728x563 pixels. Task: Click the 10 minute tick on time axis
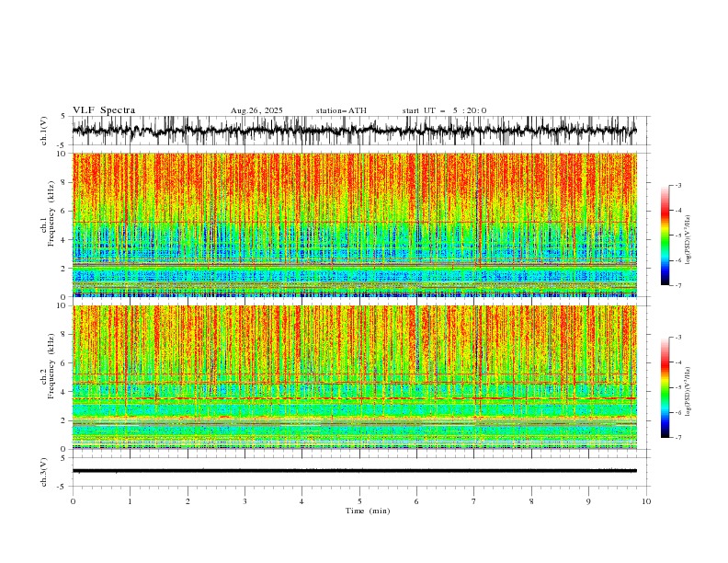[646, 501]
